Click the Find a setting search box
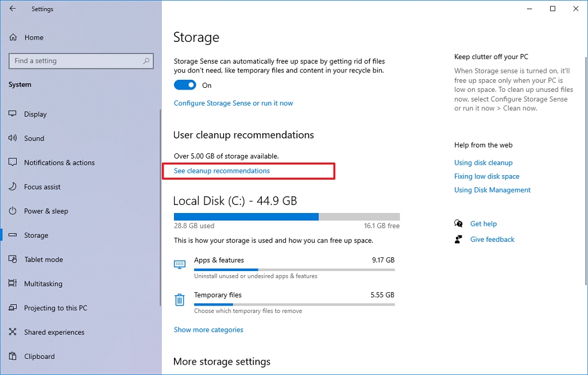588x375 pixels. coord(81,61)
